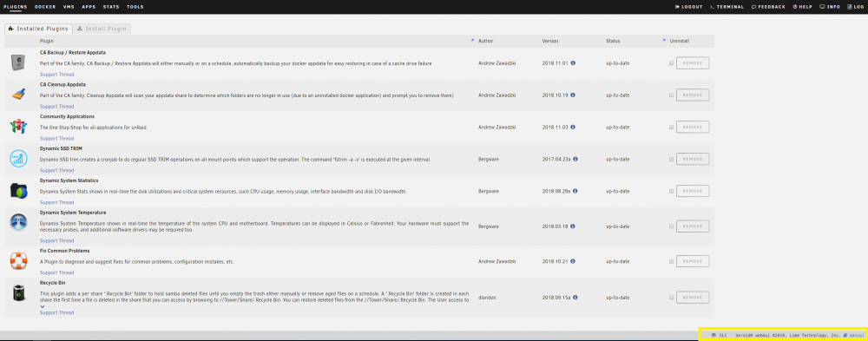Click Remove for Community Applications
Screen dimensions: 868x341
693,128
